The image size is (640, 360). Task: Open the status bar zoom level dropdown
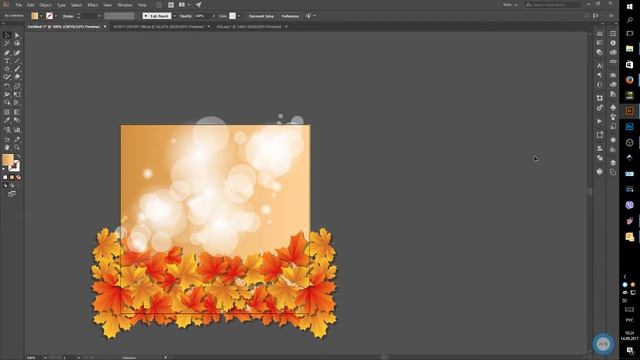[45, 358]
